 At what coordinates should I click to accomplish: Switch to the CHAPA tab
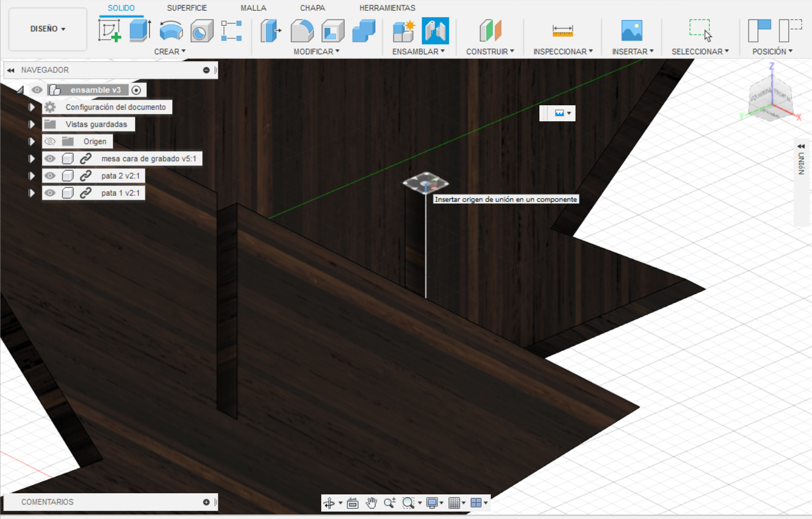point(313,8)
